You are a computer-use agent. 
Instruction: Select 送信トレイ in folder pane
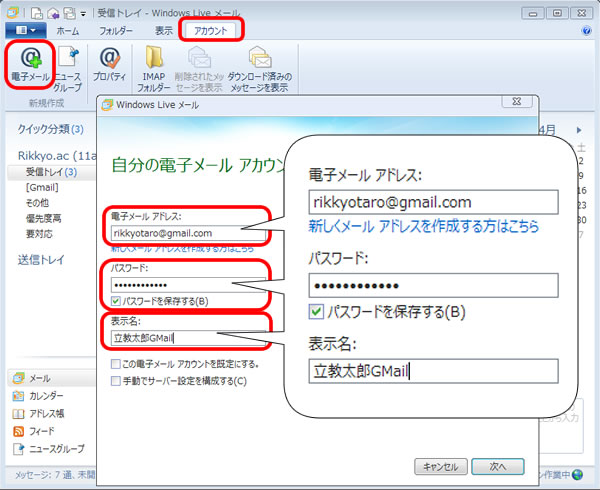click(41, 260)
